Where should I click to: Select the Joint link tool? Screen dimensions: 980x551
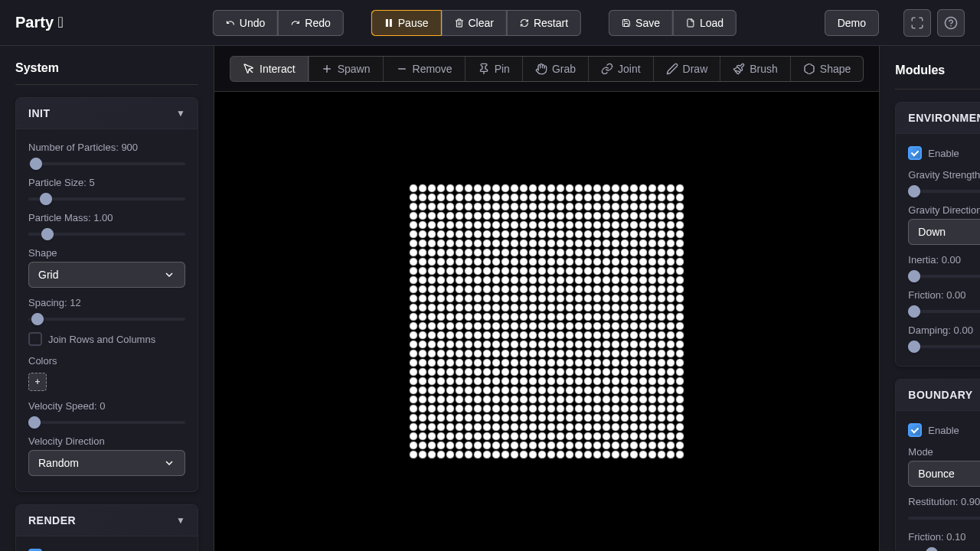pyautogui.click(x=621, y=69)
